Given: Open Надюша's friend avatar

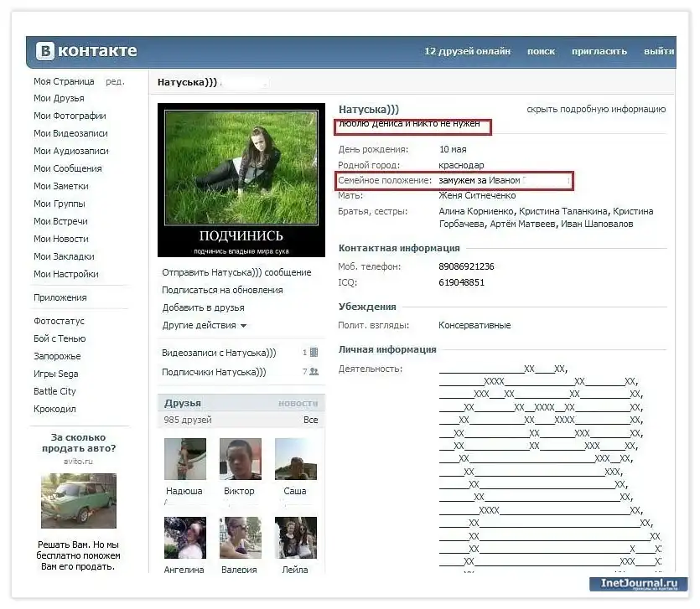Looking at the screenshot, I should coord(184,459).
